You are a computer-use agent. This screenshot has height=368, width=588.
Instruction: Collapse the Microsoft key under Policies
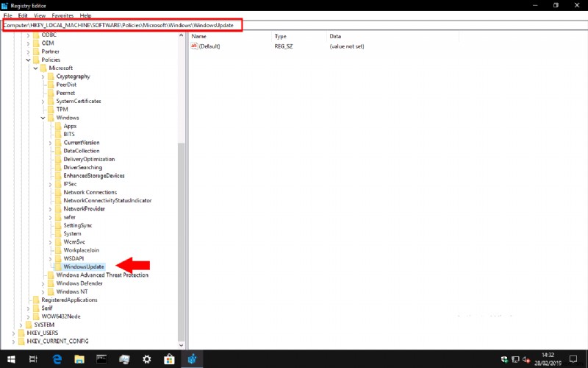coord(35,68)
